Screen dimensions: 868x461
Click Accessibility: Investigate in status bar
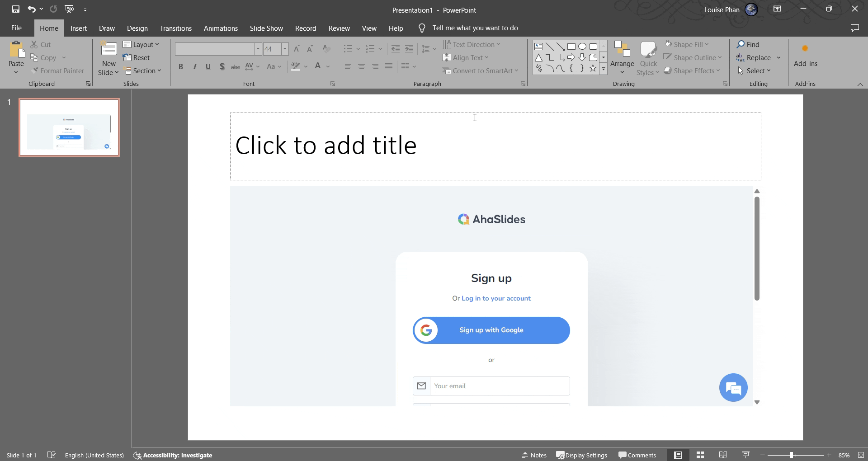click(173, 455)
